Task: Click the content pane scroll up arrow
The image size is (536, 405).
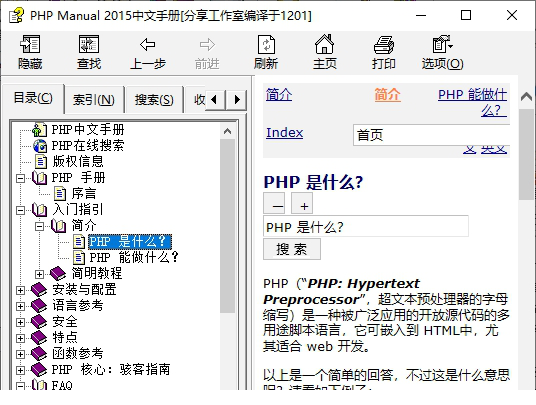Action: pos(526,97)
